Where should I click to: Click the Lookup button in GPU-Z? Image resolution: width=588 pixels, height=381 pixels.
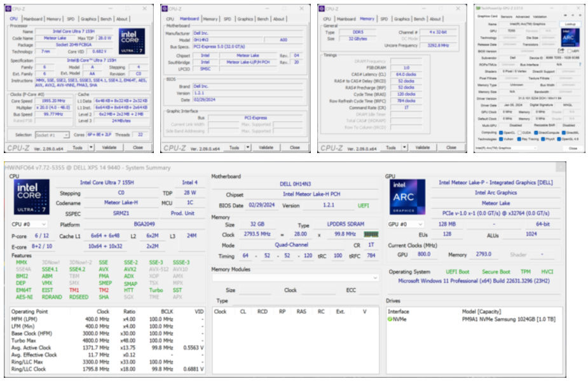570,24
